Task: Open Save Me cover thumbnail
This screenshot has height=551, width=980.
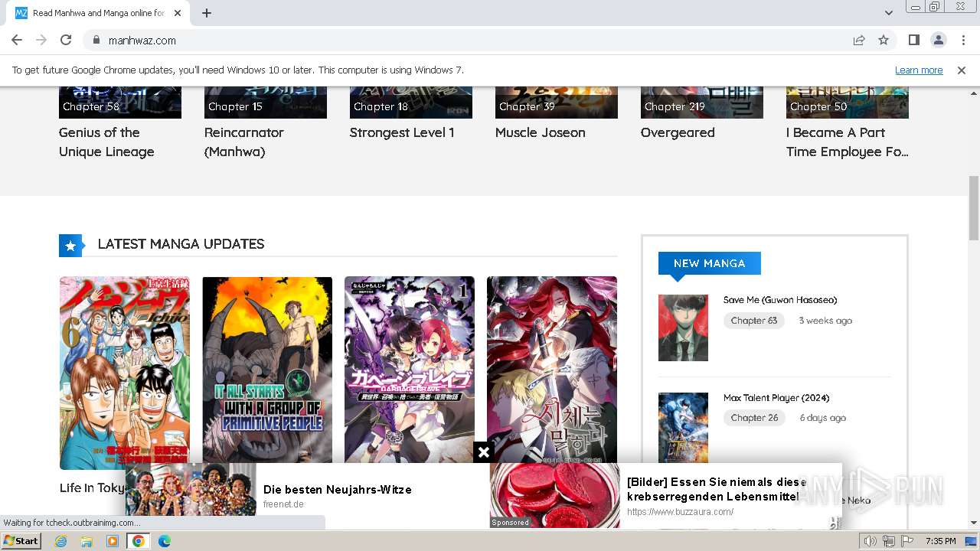Action: [x=683, y=328]
